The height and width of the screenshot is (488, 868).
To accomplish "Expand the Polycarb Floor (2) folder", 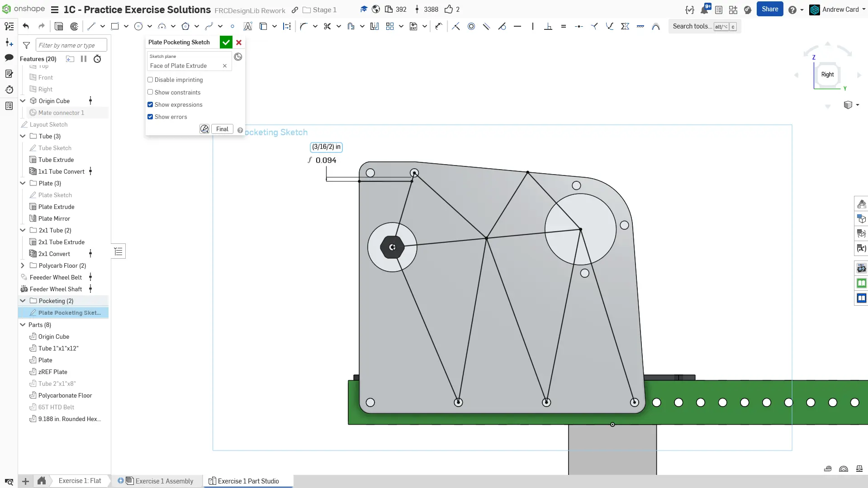I will tap(23, 265).
